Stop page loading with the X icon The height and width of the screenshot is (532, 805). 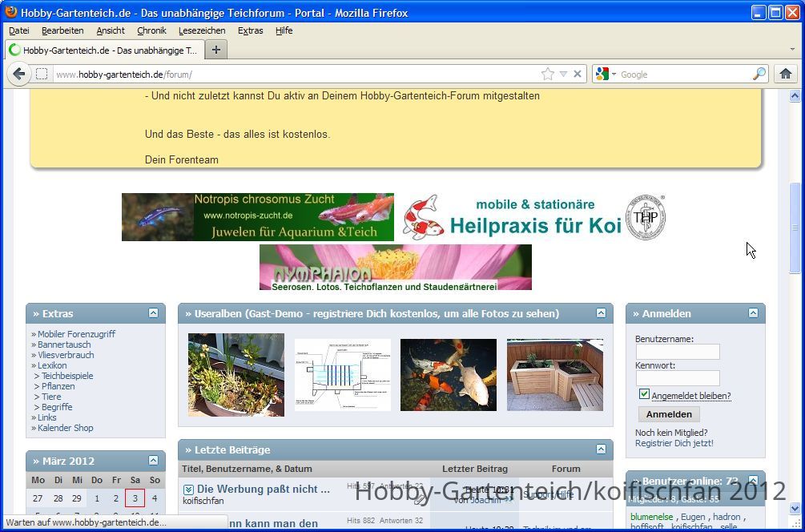click(578, 74)
